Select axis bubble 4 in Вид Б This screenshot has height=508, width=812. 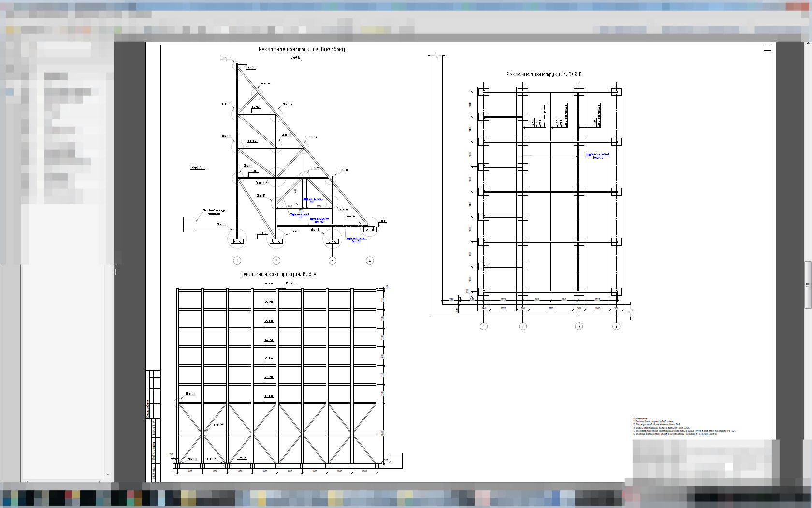tap(616, 327)
